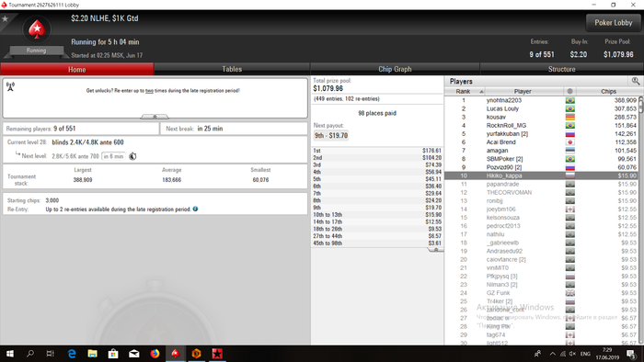
Task: Click the ENG language indicator
Action: 585,354
